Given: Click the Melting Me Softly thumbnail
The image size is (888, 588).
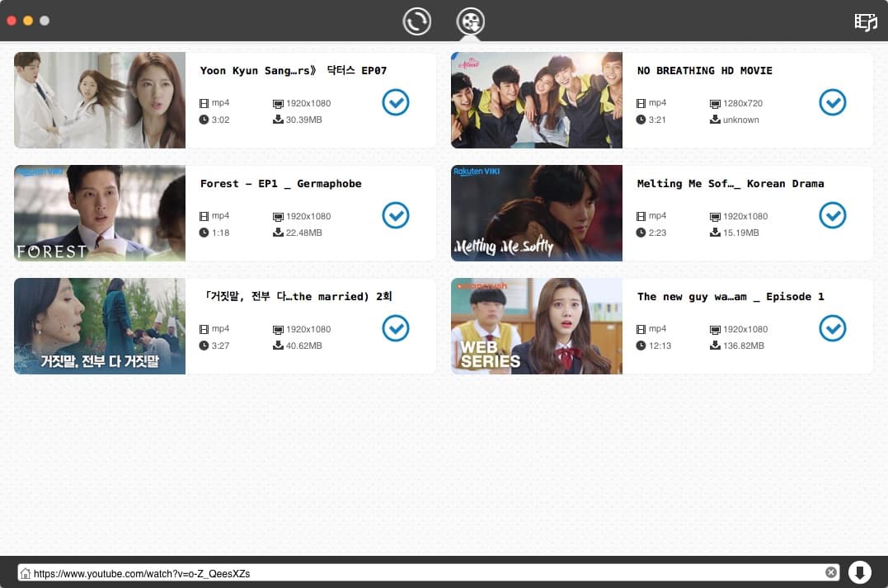Looking at the screenshot, I should click(536, 213).
